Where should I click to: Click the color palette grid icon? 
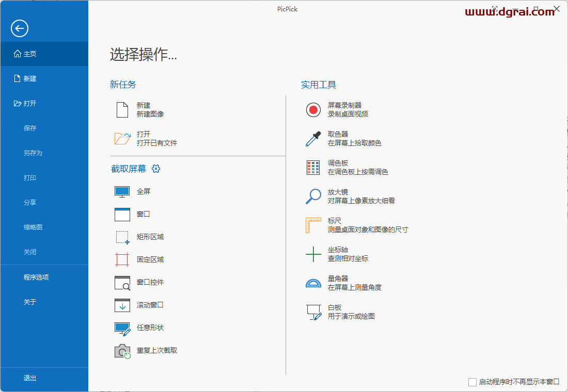point(313,168)
